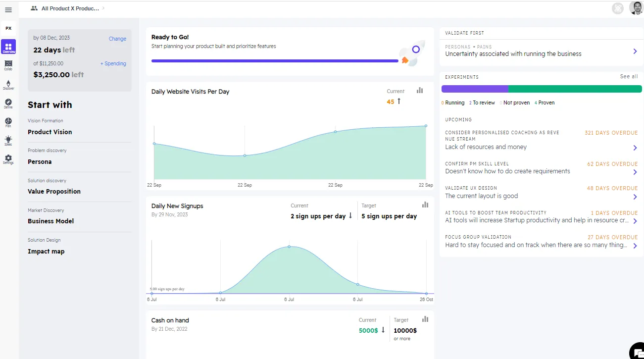Select the Collab icon in sidebar

[8, 65]
